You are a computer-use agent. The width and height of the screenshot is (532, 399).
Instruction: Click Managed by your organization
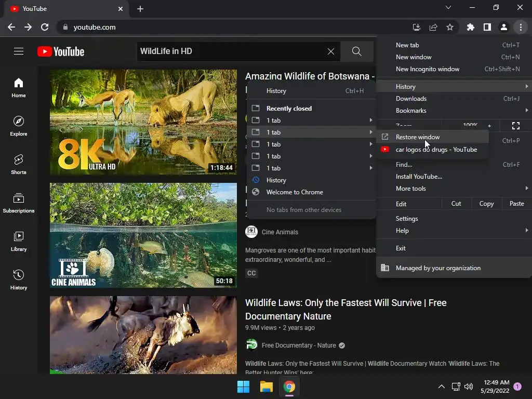(x=454, y=268)
